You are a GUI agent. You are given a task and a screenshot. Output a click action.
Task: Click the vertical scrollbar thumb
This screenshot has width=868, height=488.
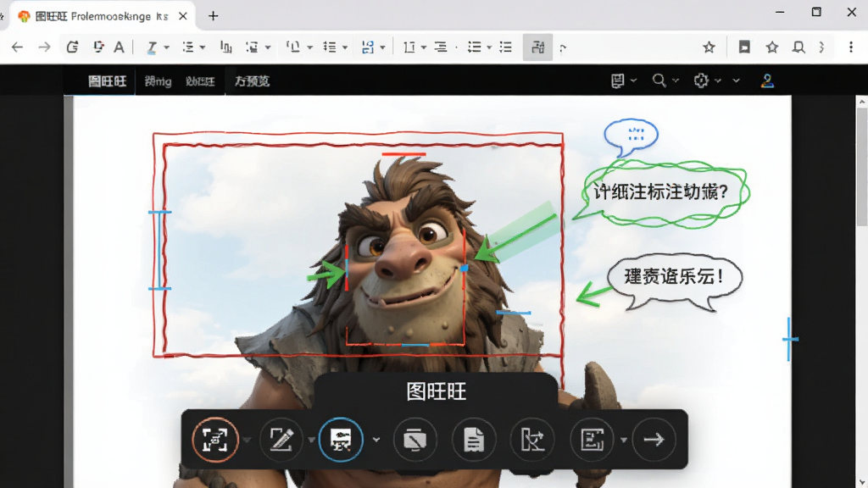click(x=862, y=167)
